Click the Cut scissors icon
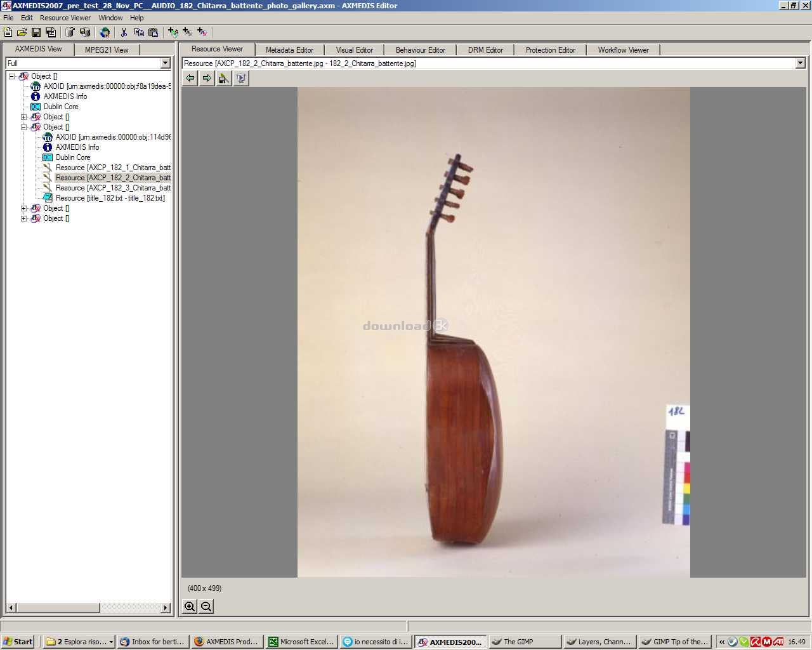The height and width of the screenshot is (650, 812). coord(124,32)
